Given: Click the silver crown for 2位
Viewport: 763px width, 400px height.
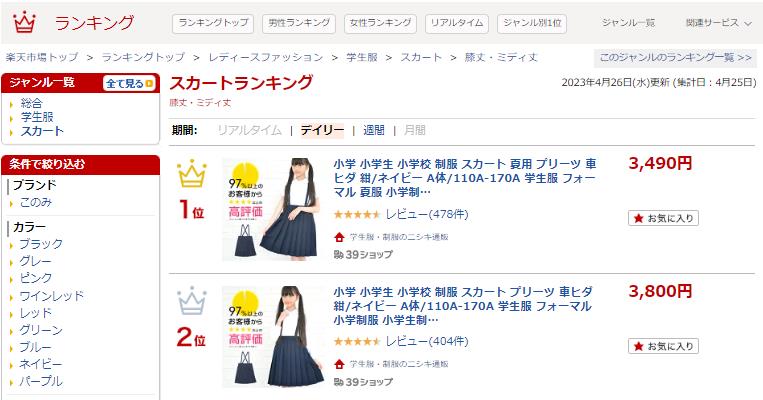Looking at the screenshot, I should pos(192,301).
